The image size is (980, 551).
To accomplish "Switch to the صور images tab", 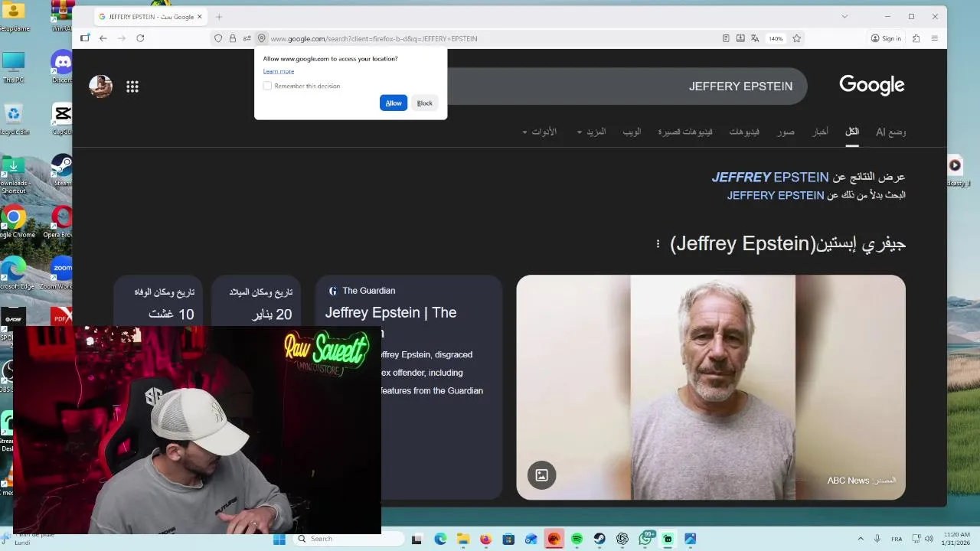I will pos(786,132).
